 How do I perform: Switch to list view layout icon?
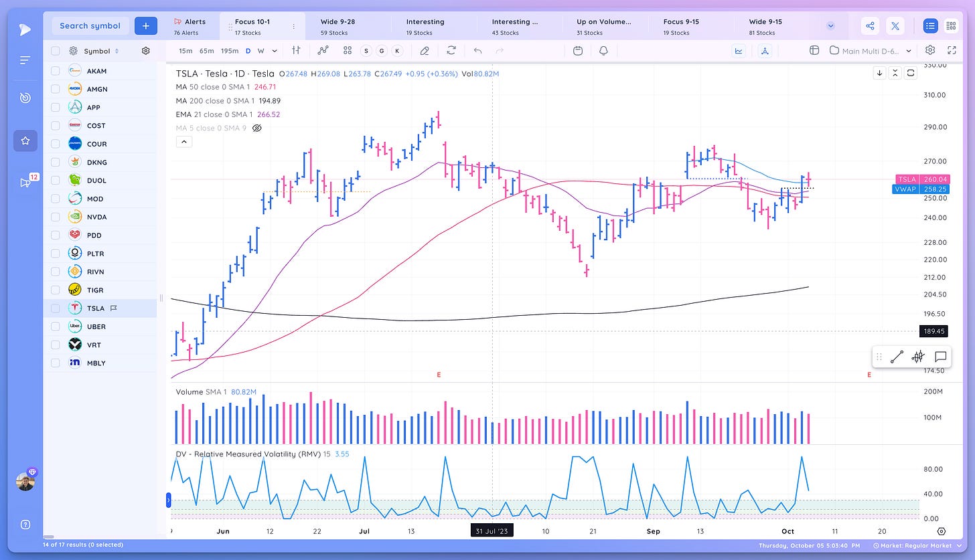coord(930,26)
